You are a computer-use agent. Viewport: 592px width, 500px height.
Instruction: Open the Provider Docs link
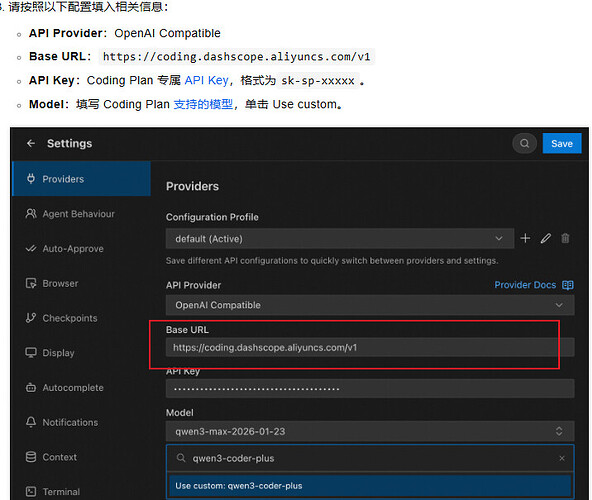click(x=525, y=285)
